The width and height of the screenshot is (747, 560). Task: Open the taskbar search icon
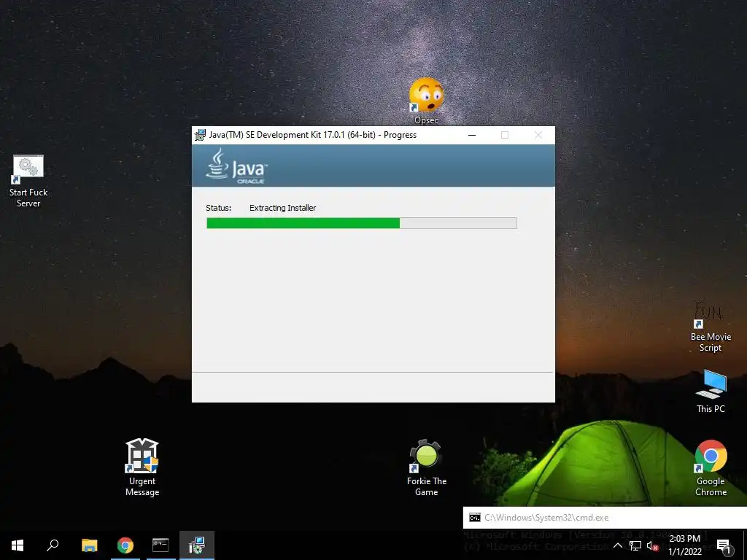click(53, 545)
